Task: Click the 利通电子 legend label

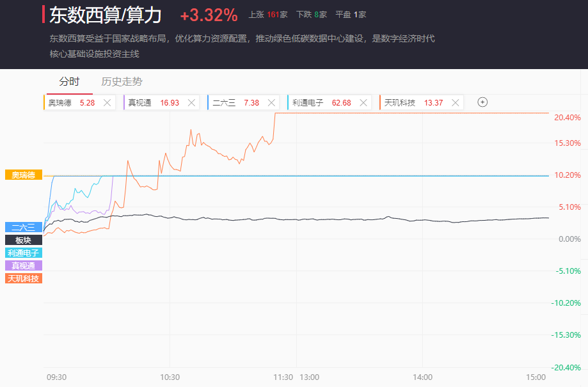Action: [x=24, y=253]
